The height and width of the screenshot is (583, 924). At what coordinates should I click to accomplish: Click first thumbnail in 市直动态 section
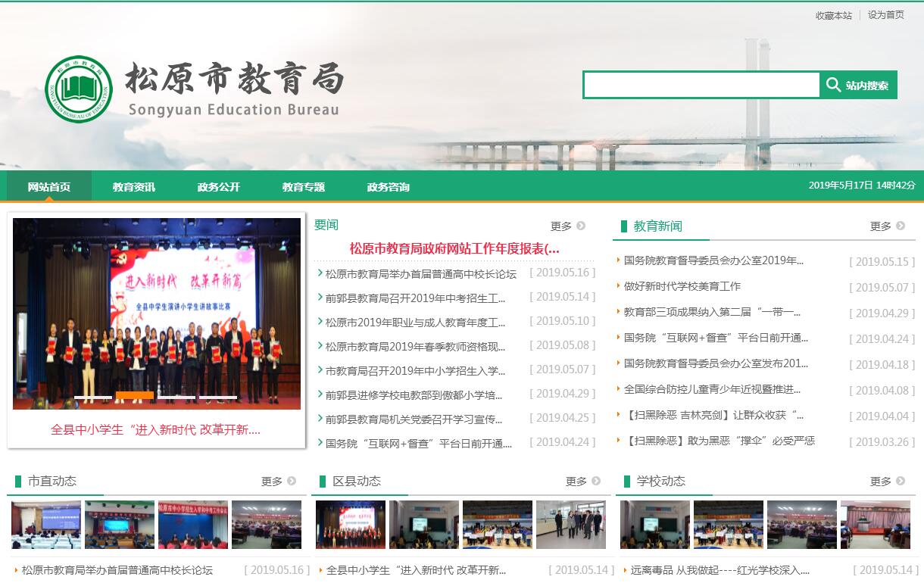click(x=46, y=525)
